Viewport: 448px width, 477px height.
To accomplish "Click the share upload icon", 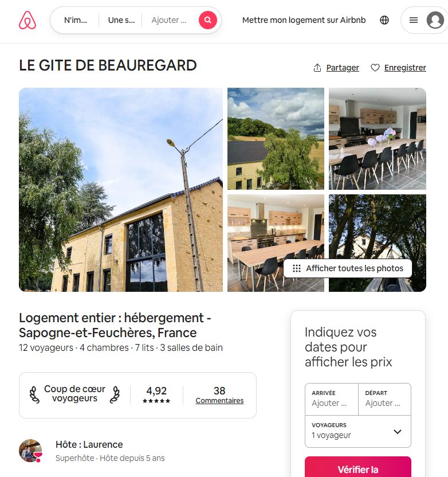I will [317, 68].
